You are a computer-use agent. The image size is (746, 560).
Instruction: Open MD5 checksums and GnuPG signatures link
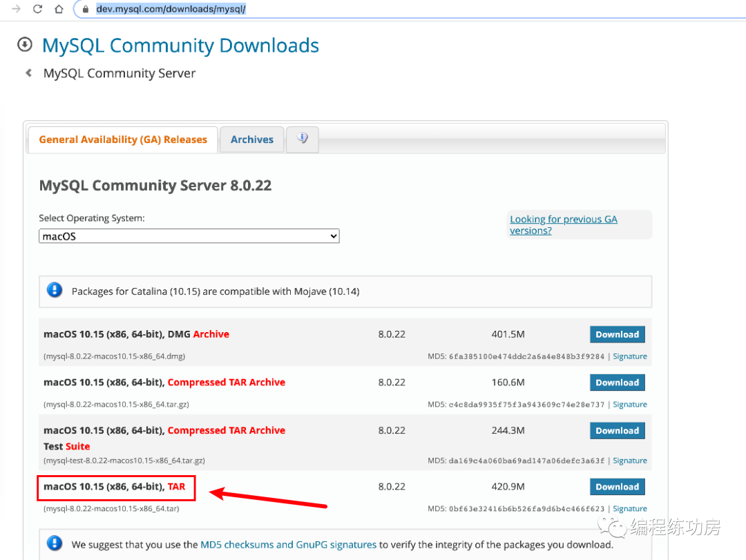288,544
